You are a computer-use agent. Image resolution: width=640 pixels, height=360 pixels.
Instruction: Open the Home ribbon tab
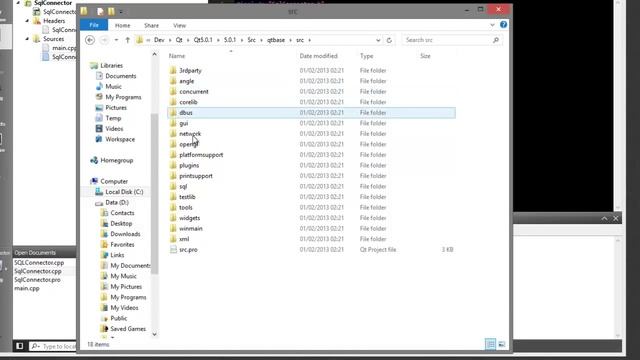pyautogui.click(x=122, y=25)
